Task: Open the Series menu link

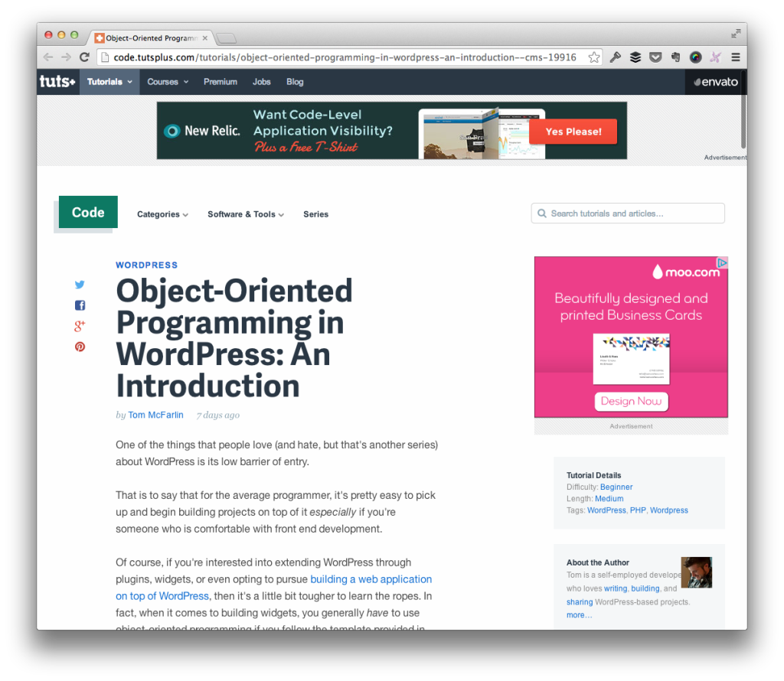Action: pyautogui.click(x=315, y=214)
